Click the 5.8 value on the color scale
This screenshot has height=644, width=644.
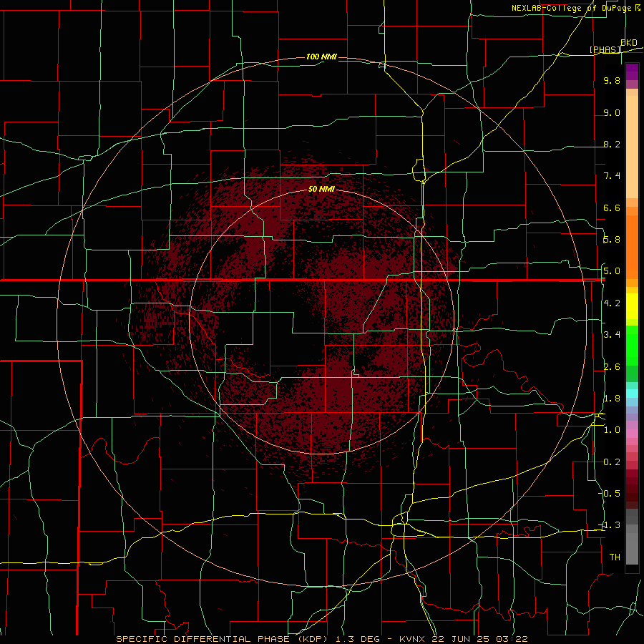pyautogui.click(x=612, y=240)
